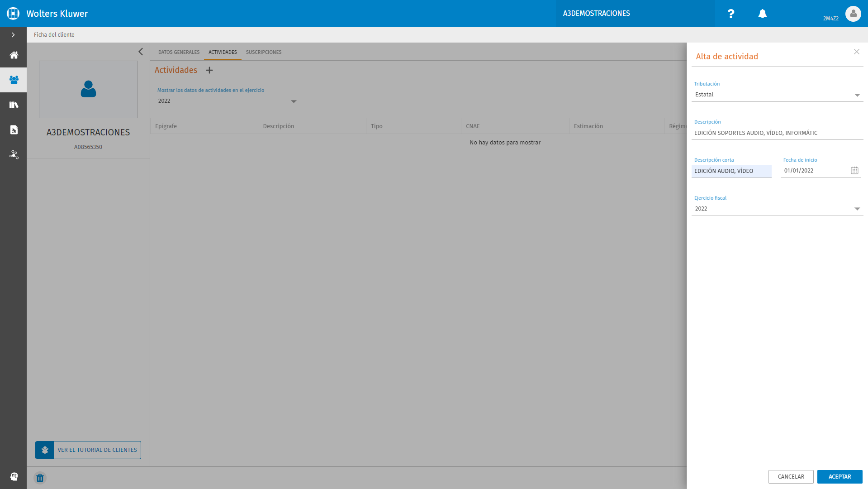The width and height of the screenshot is (868, 489).
Task: Collapse the client card panel with the arrow
Action: 141,52
